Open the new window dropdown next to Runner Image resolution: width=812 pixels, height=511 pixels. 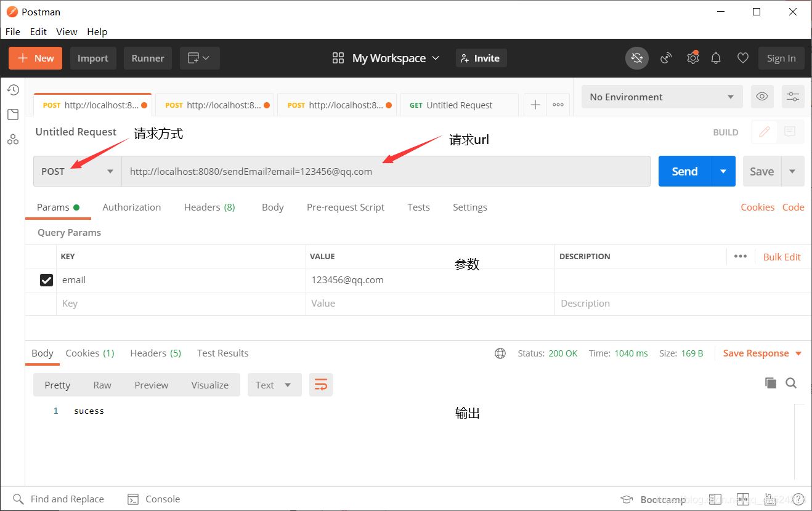click(x=200, y=58)
